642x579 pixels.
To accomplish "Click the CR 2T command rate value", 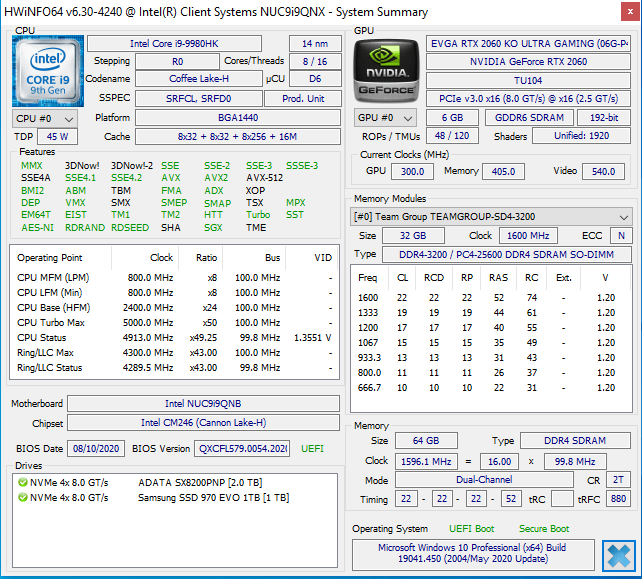I will tap(618, 480).
